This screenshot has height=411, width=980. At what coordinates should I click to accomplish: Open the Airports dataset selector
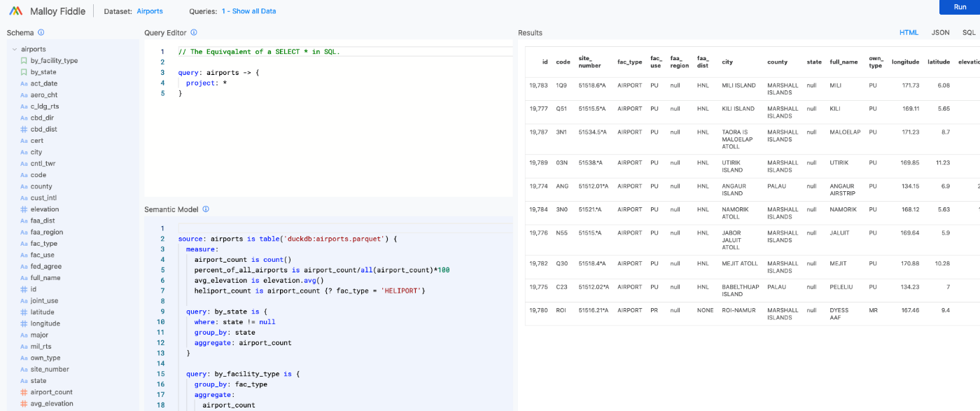point(150,11)
